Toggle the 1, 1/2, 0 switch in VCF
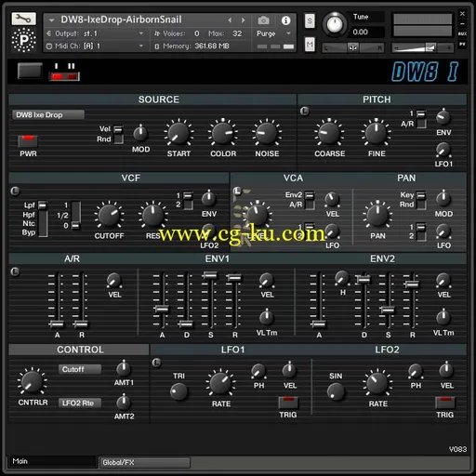This screenshot has width=476, height=476. point(76,216)
